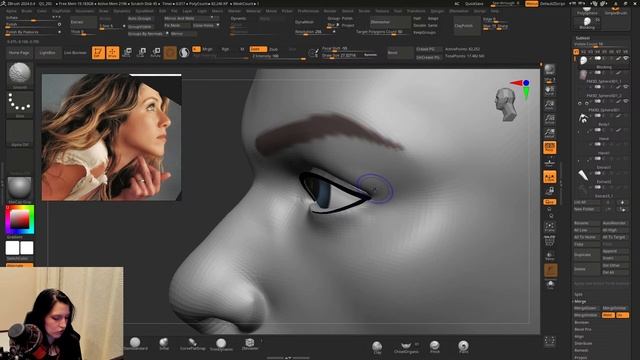This screenshot has width=640, height=360.
Task: Expand the Remesh section
Action: coord(581,350)
